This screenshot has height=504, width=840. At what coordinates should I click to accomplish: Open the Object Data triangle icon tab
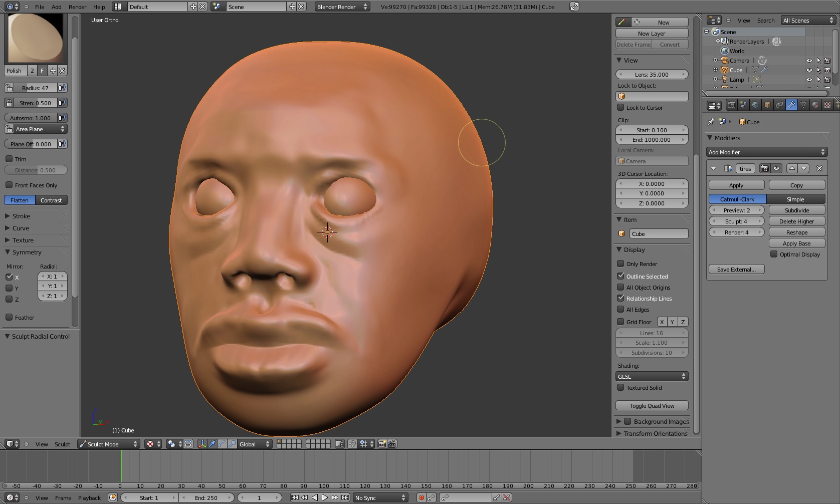(x=803, y=105)
